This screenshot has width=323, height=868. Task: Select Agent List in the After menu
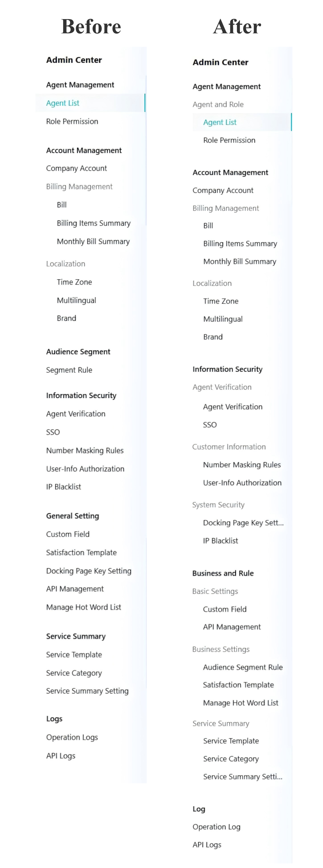220,122
